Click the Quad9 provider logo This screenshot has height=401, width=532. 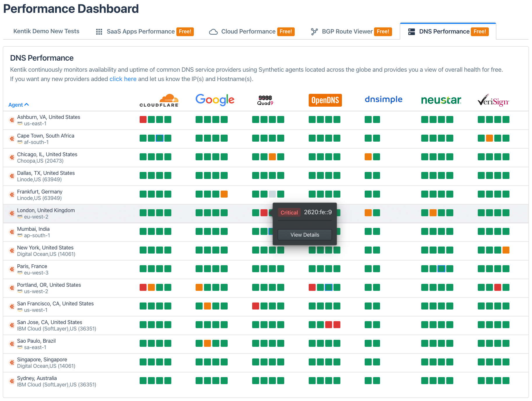265,100
